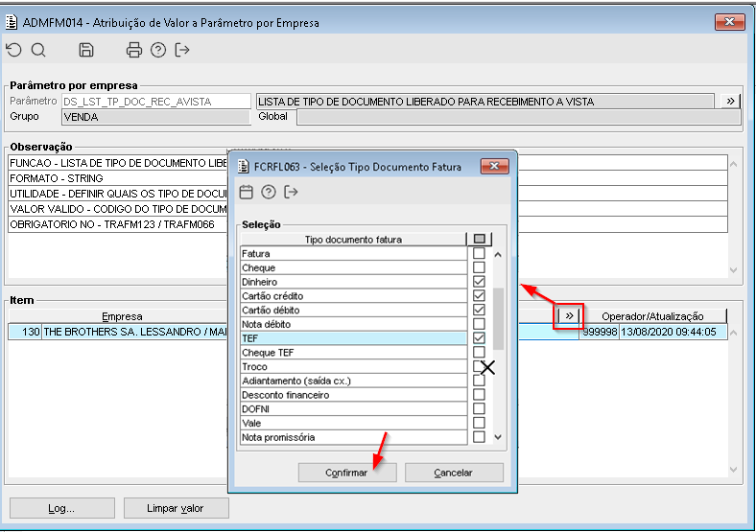Open the » selector in Item grid header

point(570,316)
